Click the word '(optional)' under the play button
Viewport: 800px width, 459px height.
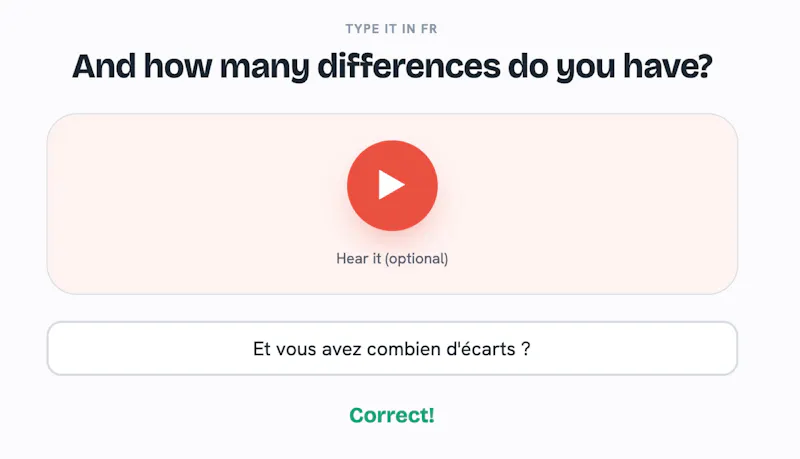coord(416,259)
